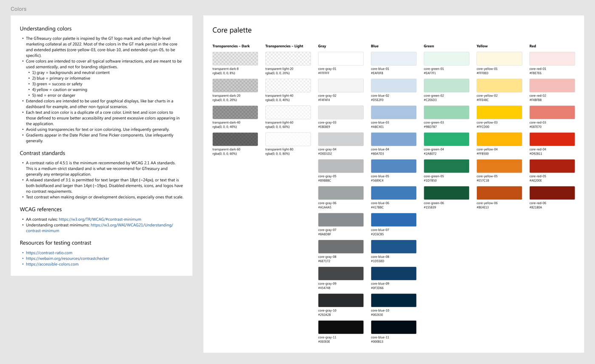Click the '#D92811' hex value
The height and width of the screenshot is (364, 595).
(536, 153)
